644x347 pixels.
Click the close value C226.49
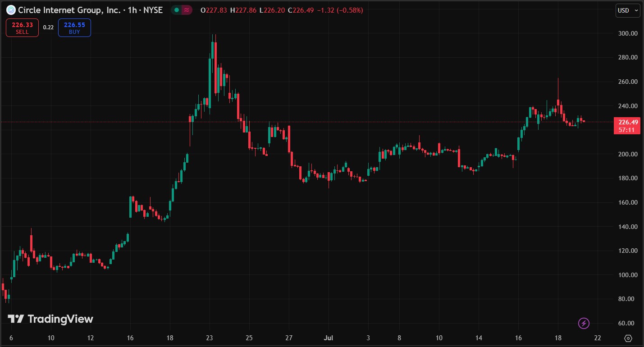(301, 10)
